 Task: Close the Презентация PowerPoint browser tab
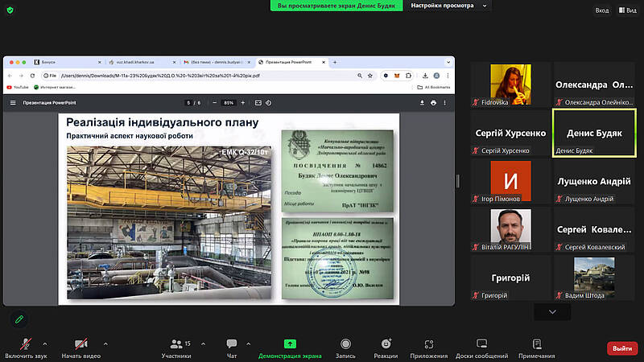tap(324, 62)
